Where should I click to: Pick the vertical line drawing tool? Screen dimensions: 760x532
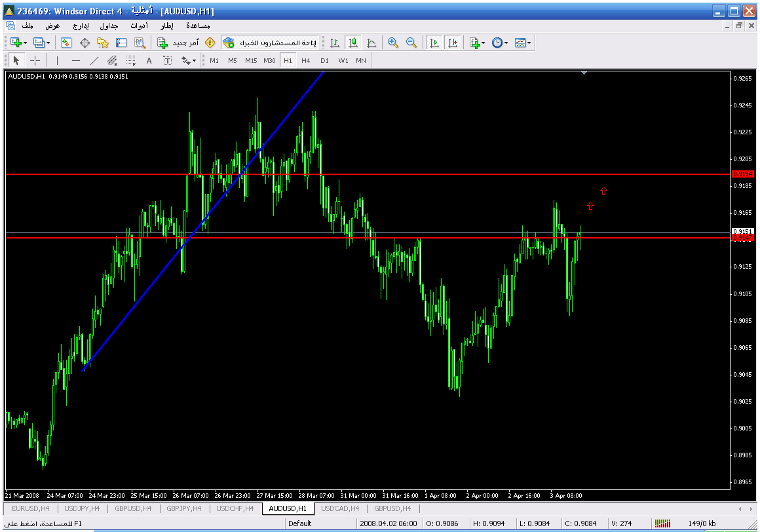(x=57, y=60)
